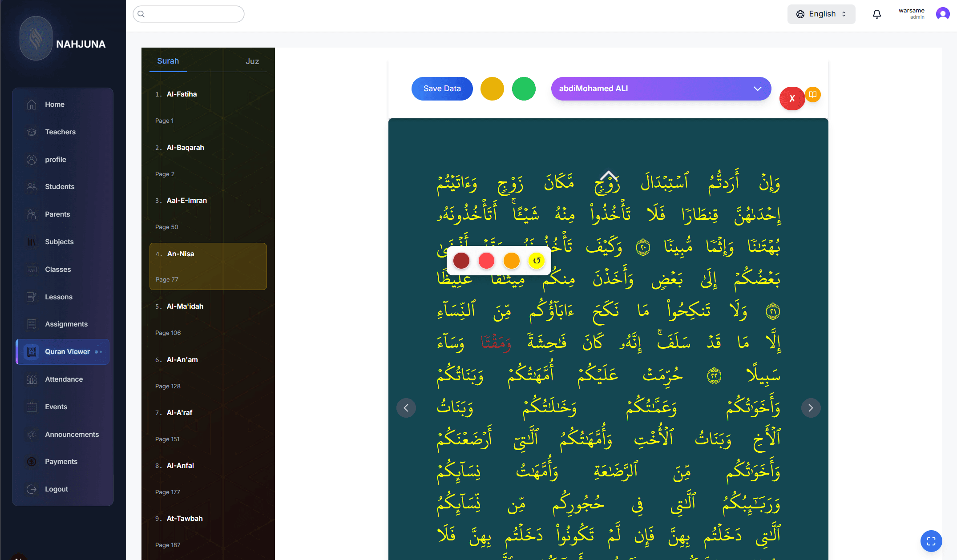Click the search magnifier icon
This screenshot has height=560, width=957.
point(141,14)
